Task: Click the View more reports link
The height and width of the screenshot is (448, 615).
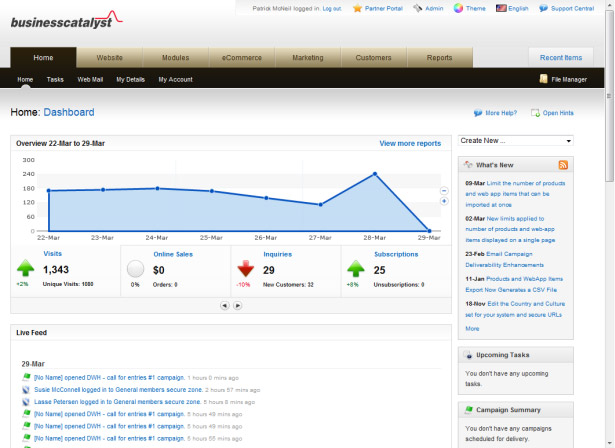Action: (x=410, y=144)
